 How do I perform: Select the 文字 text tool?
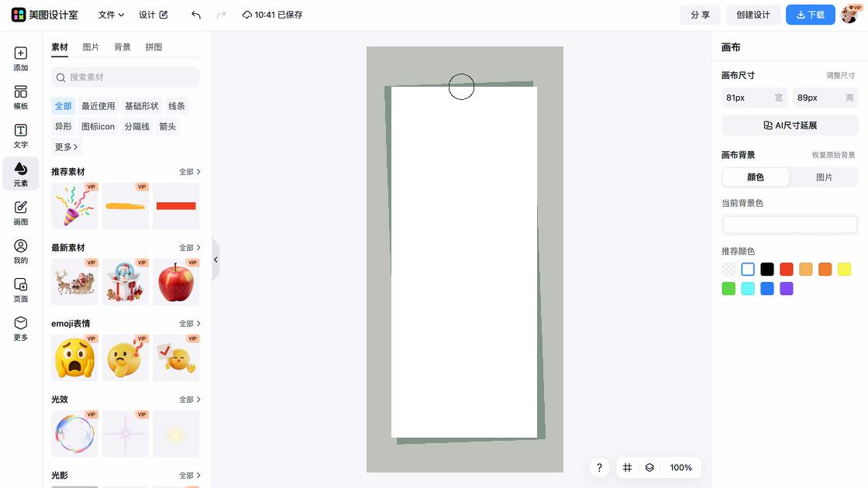pos(21,136)
